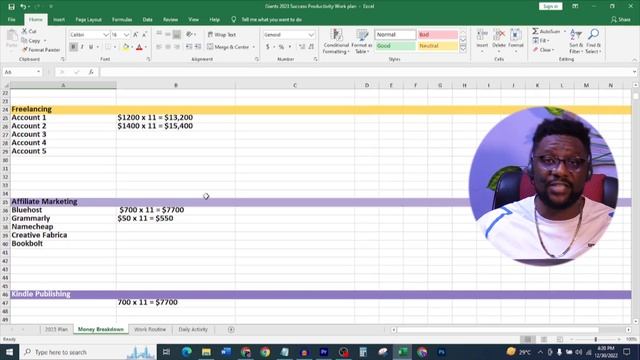Click the Borders icon
This screenshot has width=640, height=360.
click(108, 47)
